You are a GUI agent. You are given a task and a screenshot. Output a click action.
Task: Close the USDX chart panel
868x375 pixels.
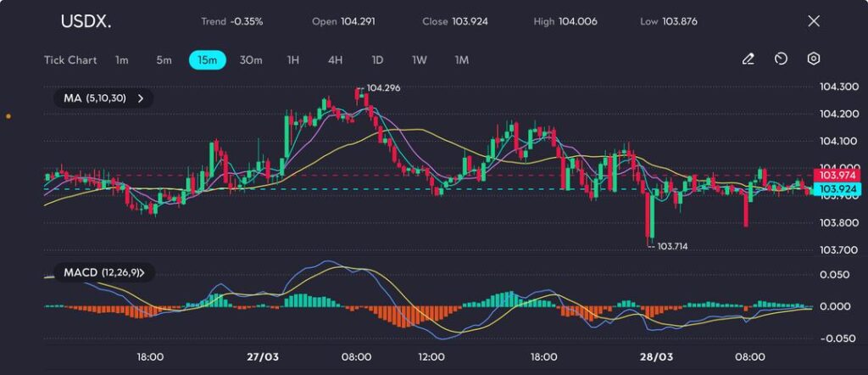point(814,21)
